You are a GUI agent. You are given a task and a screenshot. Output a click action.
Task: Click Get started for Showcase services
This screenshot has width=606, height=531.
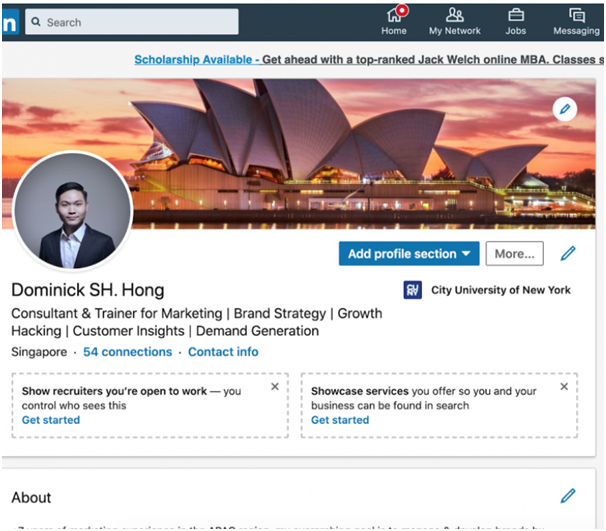[x=340, y=420]
